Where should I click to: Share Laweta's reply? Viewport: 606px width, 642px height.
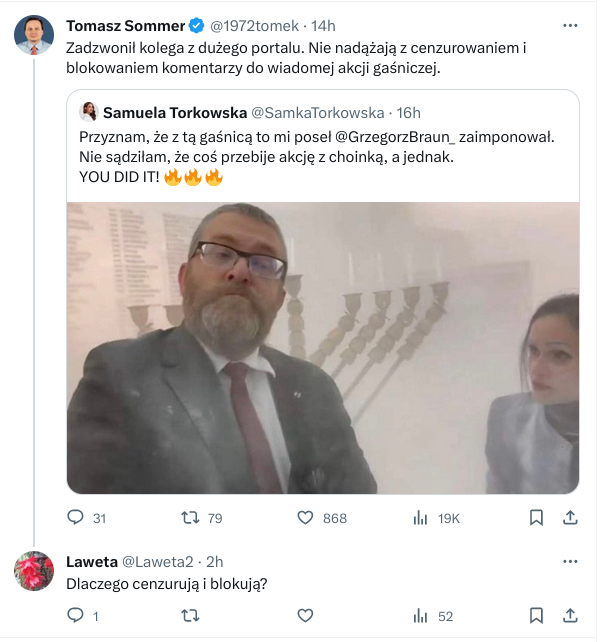tap(570, 617)
